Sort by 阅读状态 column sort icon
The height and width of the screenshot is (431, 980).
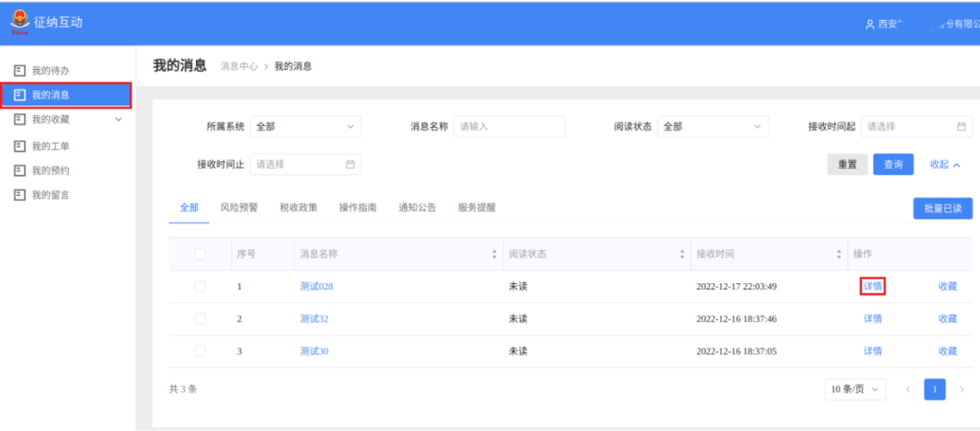point(682,254)
